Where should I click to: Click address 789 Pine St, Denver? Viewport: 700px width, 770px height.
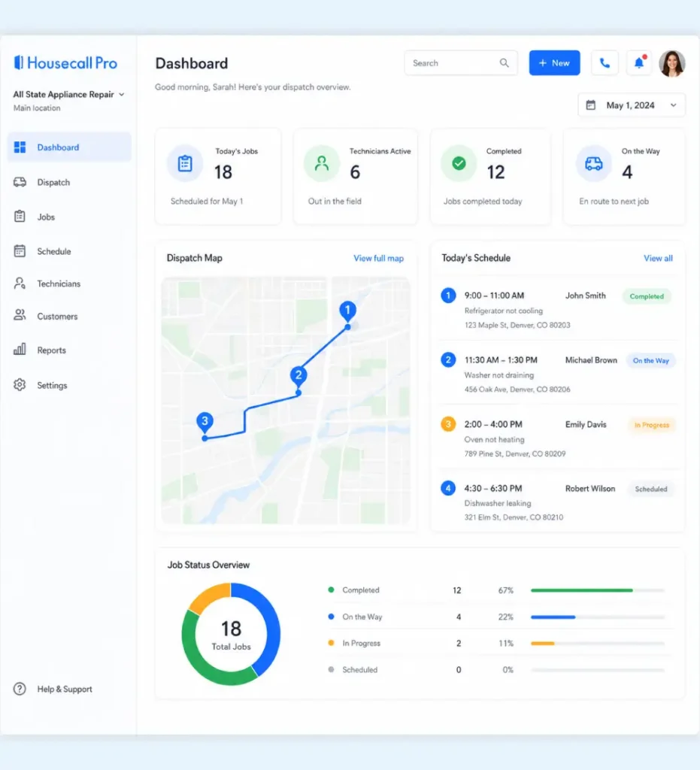515,453
